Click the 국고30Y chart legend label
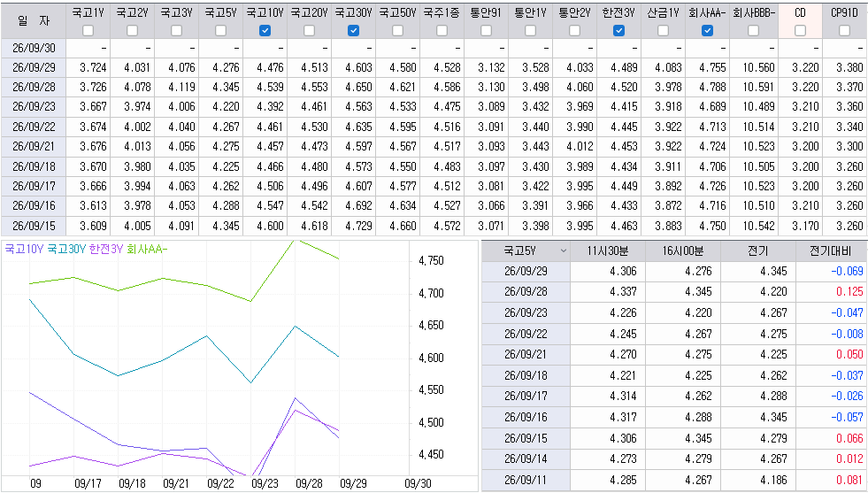This screenshot has width=868, height=493. pos(66,250)
